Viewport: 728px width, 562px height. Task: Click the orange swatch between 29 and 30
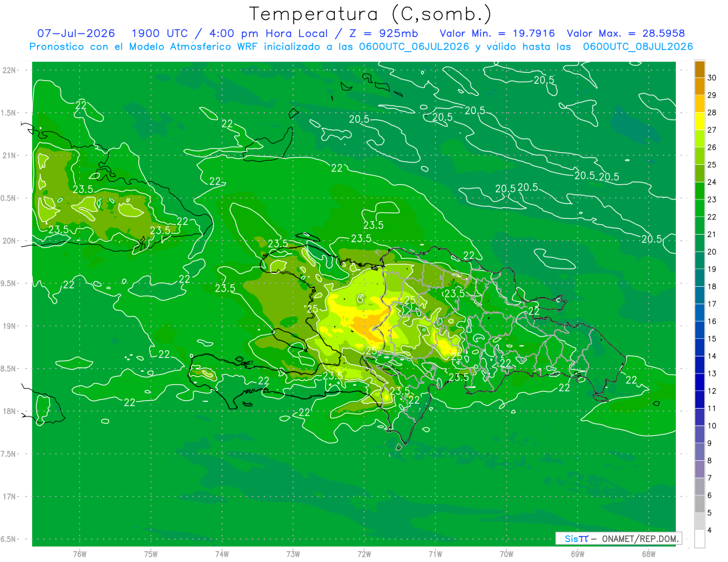coord(699,87)
